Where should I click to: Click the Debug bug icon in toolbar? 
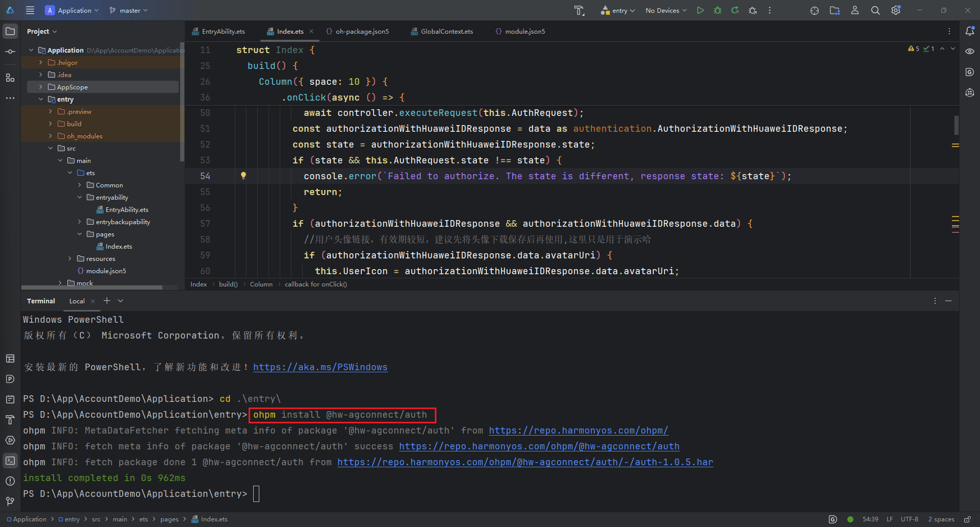(x=718, y=10)
